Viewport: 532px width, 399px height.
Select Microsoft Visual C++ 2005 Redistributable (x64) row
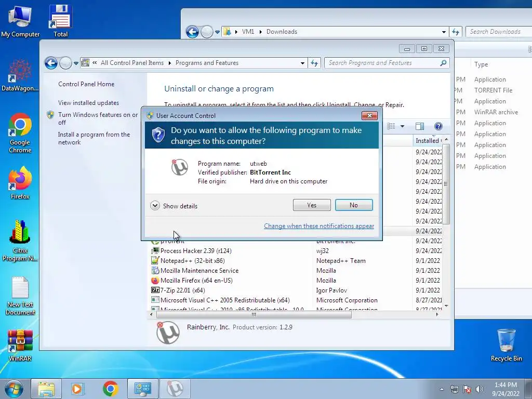(296, 300)
